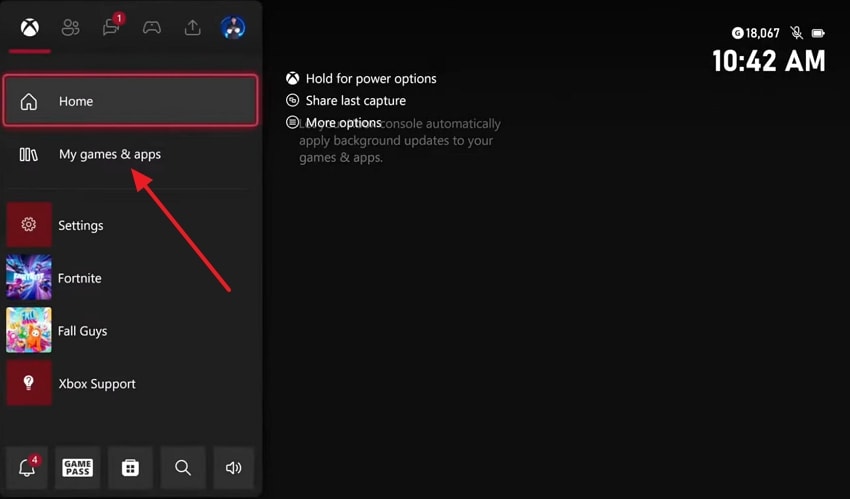The height and width of the screenshot is (499, 850).
Task: Select the Xbox logo tab
Action: 30,28
